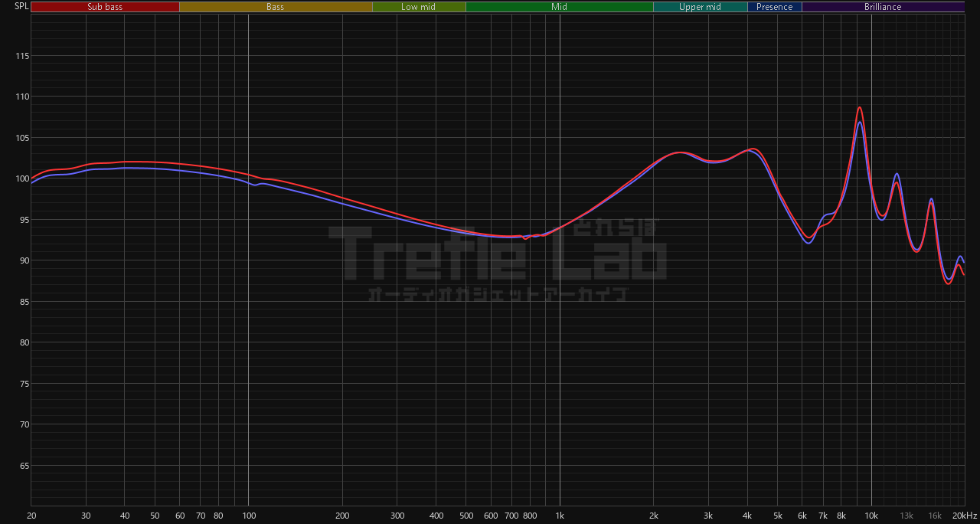Image resolution: width=980 pixels, height=524 pixels.
Task: Click the 10k frequency axis label
Action: 871,516
